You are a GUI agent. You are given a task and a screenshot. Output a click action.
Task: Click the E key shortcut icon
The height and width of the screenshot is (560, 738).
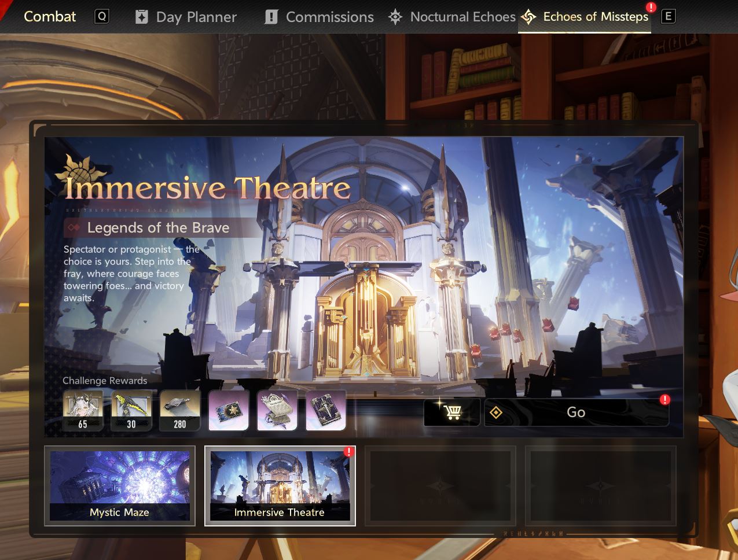click(668, 17)
